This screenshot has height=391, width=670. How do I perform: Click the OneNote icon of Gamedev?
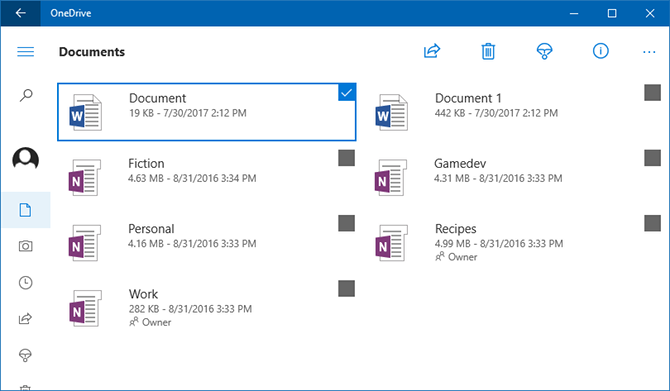(x=391, y=177)
